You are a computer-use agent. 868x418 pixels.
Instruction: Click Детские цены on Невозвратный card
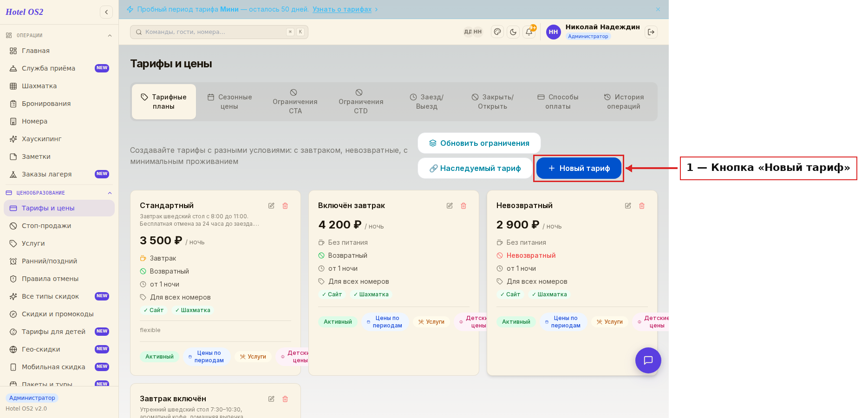pos(651,322)
